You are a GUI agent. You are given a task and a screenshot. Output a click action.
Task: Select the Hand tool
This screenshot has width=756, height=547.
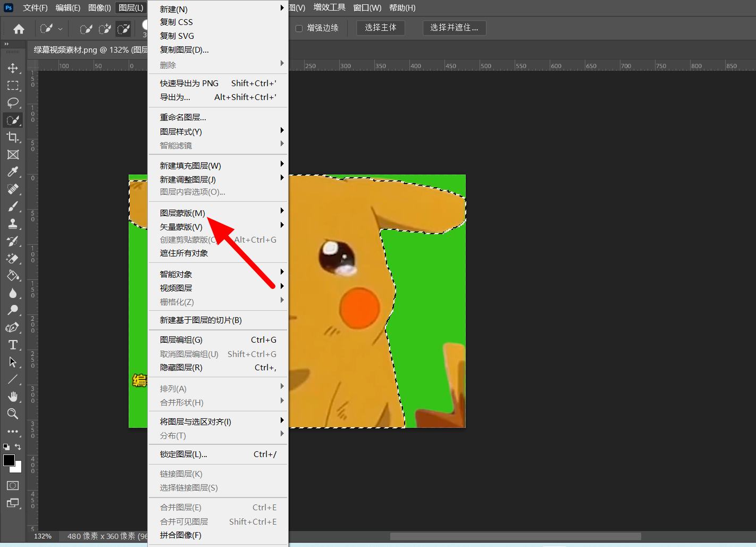tap(13, 397)
